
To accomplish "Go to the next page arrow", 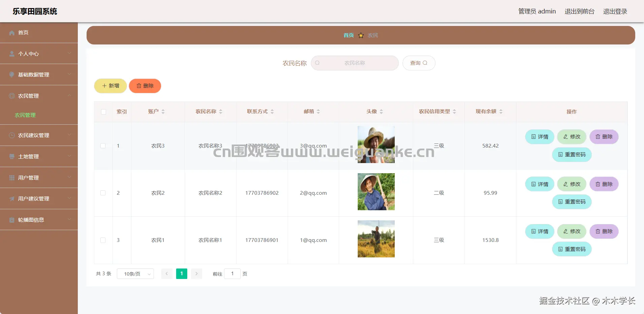I will point(196,274).
